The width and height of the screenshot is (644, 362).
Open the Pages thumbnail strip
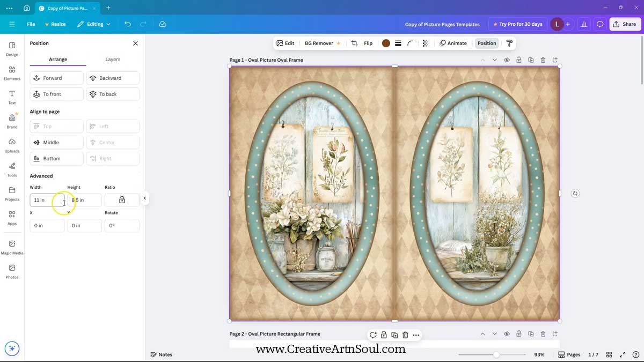point(569,354)
